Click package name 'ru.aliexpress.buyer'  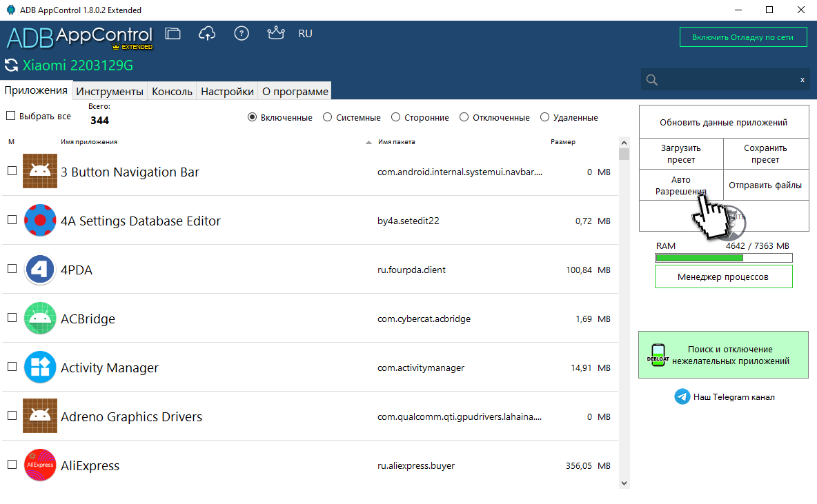416,465
